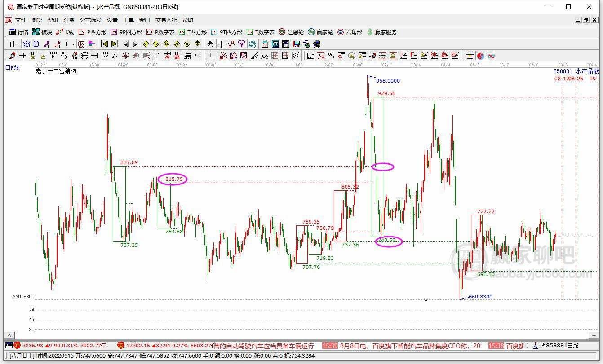Open the 六角形 hexagon tool
Viewport: 603px width, 364px height.
(350, 32)
